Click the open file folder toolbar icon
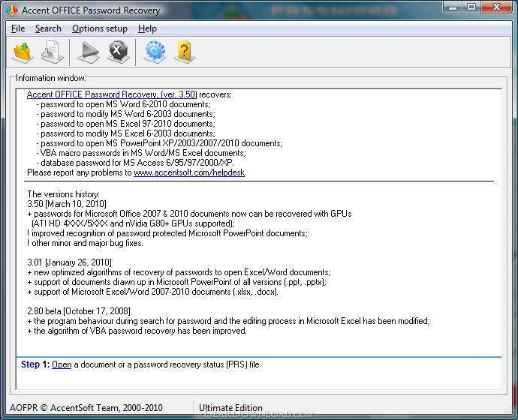The image size is (518, 420). [x=23, y=52]
